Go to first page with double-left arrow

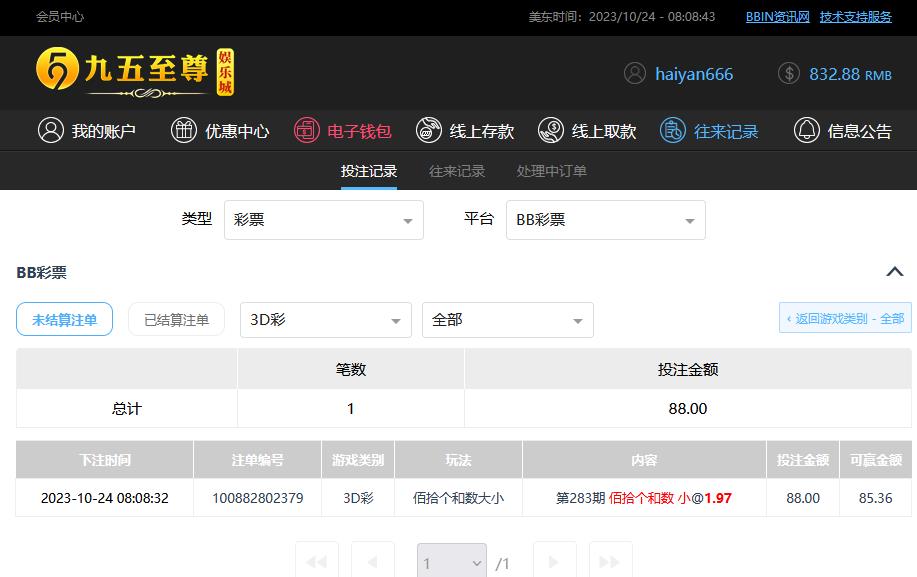point(317,562)
